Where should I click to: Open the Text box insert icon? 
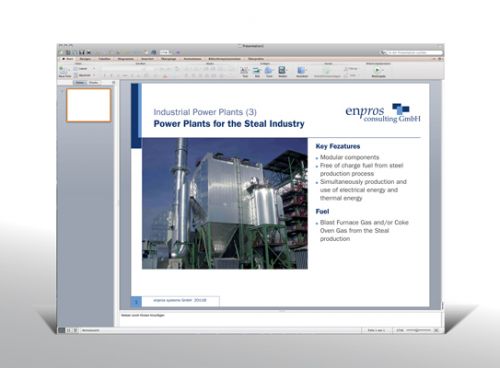(245, 70)
